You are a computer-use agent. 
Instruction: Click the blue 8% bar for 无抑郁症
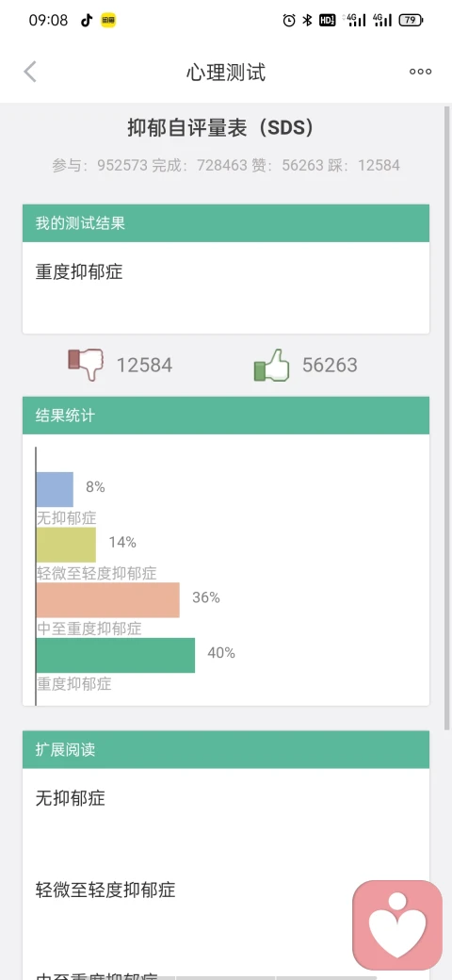click(x=55, y=489)
